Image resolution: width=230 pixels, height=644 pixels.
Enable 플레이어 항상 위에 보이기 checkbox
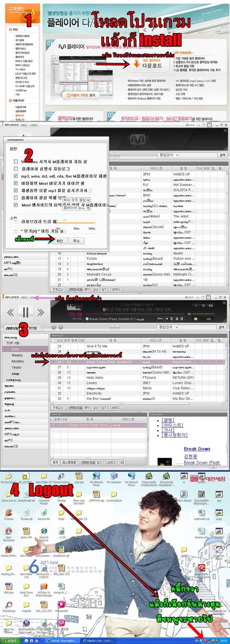(x=16, y=198)
